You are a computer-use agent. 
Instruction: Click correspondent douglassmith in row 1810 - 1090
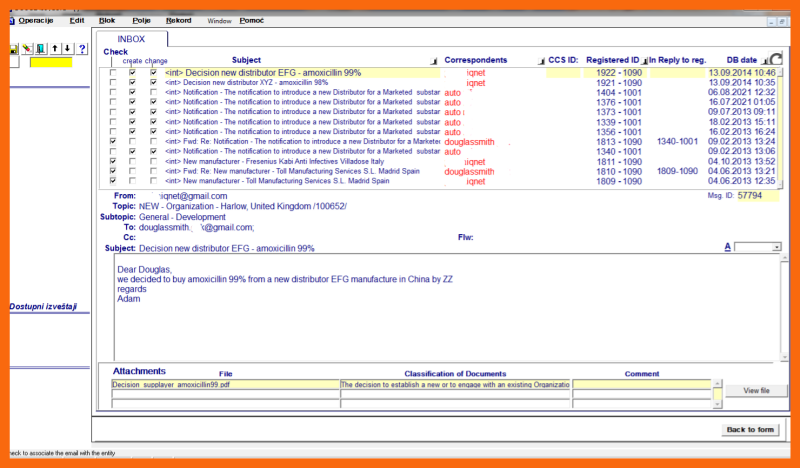click(x=469, y=171)
